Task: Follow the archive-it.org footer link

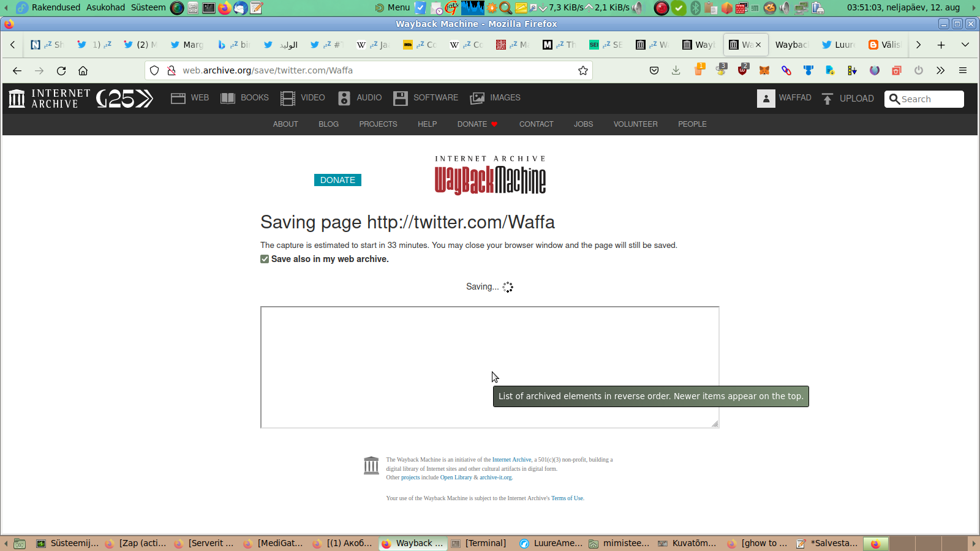Action: pyautogui.click(x=496, y=478)
